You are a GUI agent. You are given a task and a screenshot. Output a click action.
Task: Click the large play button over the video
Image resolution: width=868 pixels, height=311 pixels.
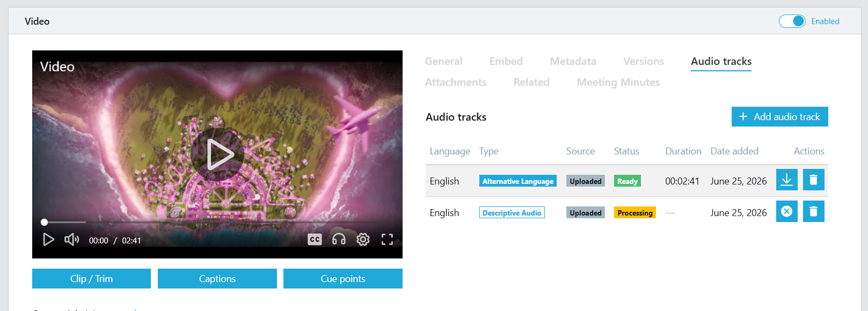pyautogui.click(x=217, y=154)
